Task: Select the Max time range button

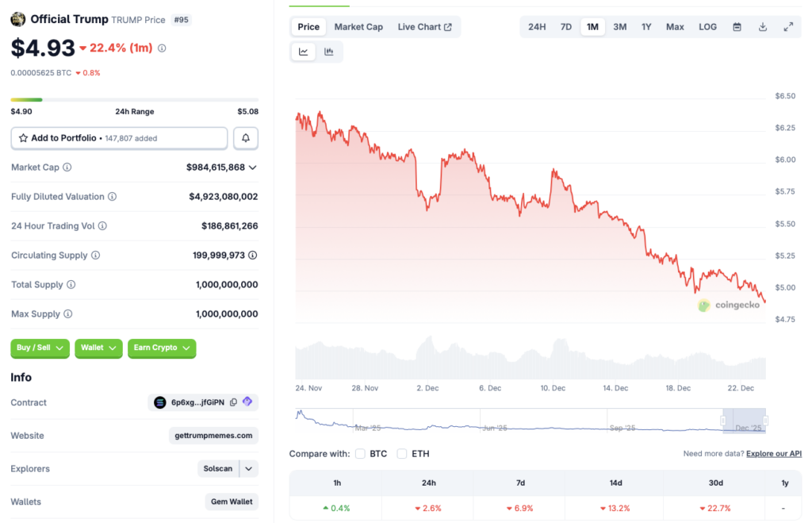Action: (674, 26)
